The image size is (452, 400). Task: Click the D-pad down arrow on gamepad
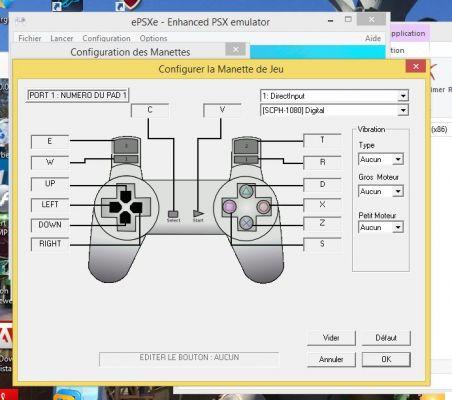click(x=125, y=218)
